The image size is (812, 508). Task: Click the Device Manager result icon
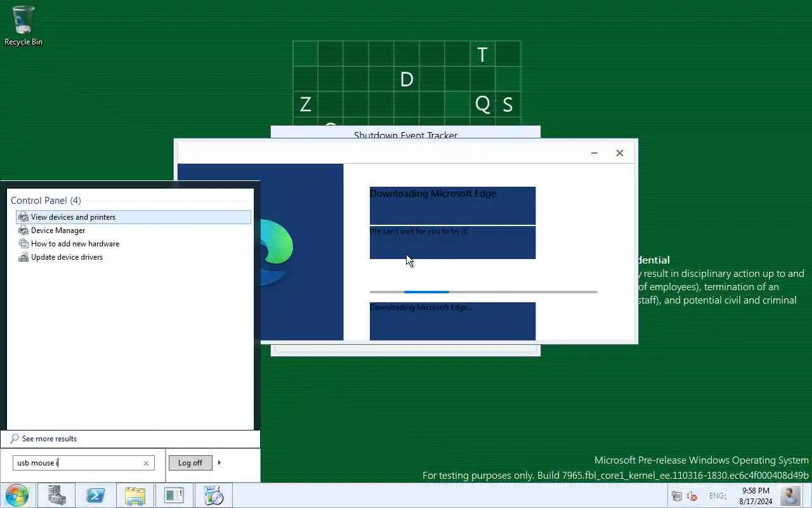coord(23,231)
